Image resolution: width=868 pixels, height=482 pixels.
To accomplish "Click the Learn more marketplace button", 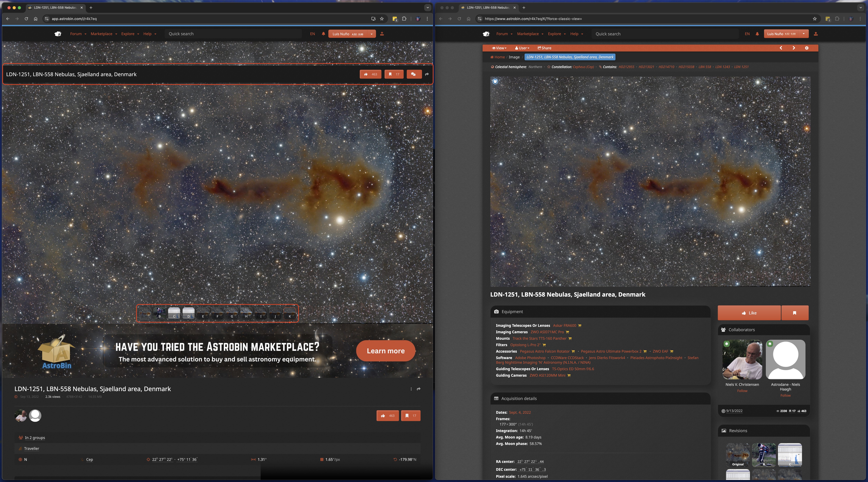I will click(x=385, y=351).
